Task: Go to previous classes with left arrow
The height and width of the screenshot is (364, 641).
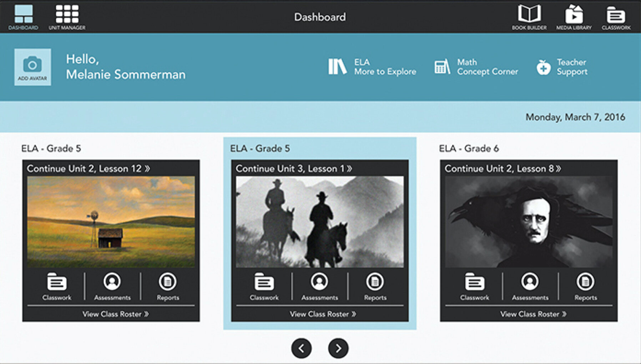Action: (302, 348)
